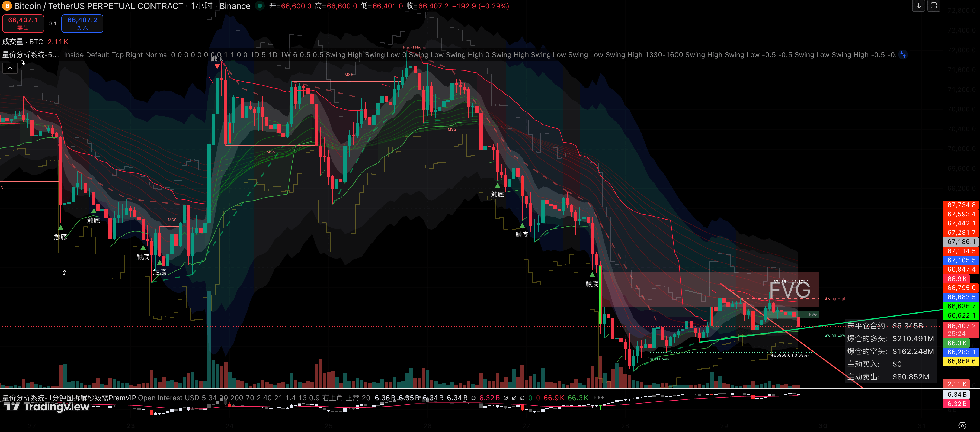The width and height of the screenshot is (980, 432).
Task: Collapse the indicator legend with chevron button
Action: point(10,69)
